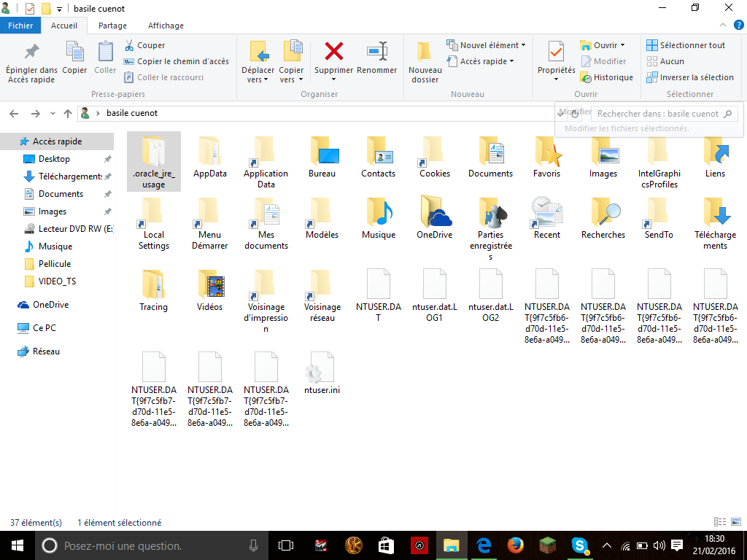This screenshot has width=747, height=560.
Task: Switch to large icons view in status bar
Action: (x=737, y=522)
